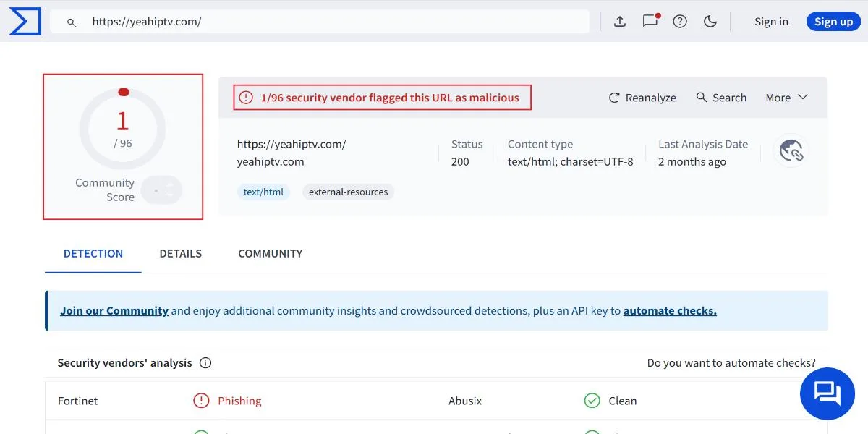Click the VirusTotal logo icon
Viewport: 868px width, 434px height.
tap(25, 22)
